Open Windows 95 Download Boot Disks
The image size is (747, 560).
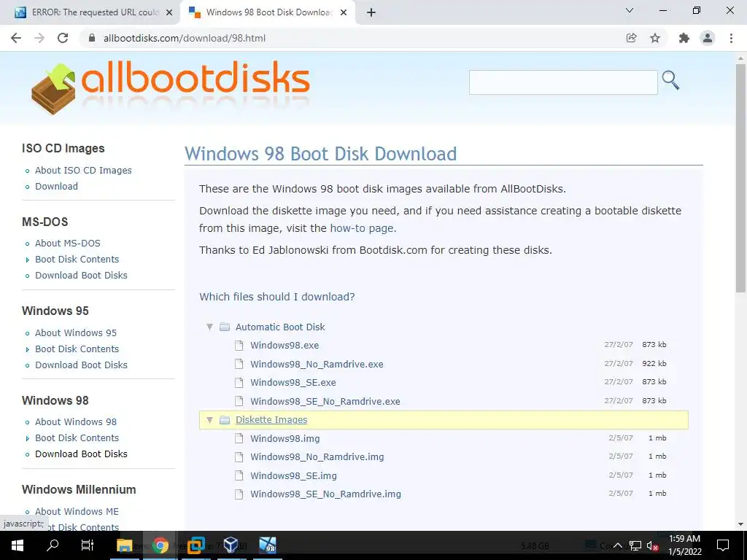click(81, 365)
